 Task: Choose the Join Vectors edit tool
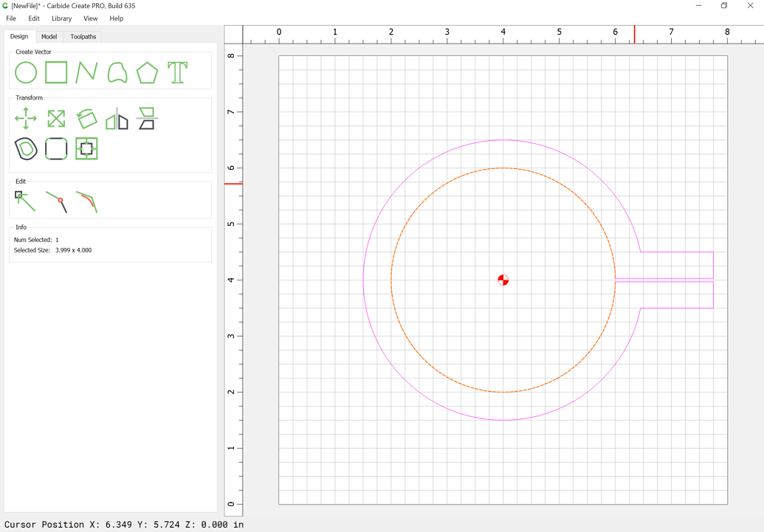[x=88, y=200]
